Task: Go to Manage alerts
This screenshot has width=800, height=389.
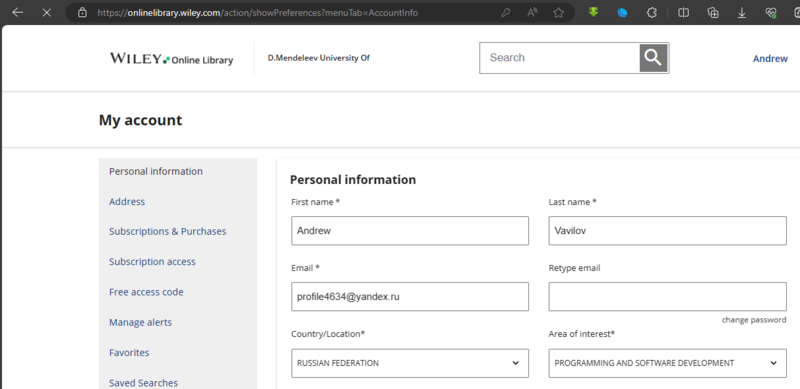Action: click(140, 323)
